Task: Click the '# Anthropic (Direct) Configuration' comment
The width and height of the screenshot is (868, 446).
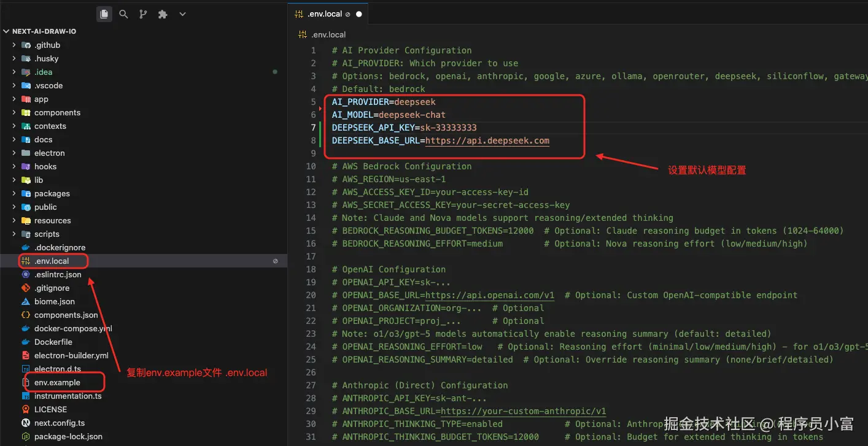Action: coord(420,385)
